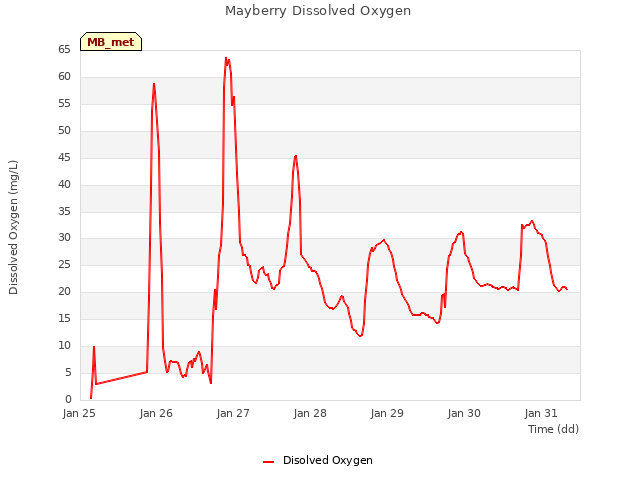Viewport: 640px width, 480px height.
Task: Click the 20 y-axis tick label
Action: tap(64, 291)
